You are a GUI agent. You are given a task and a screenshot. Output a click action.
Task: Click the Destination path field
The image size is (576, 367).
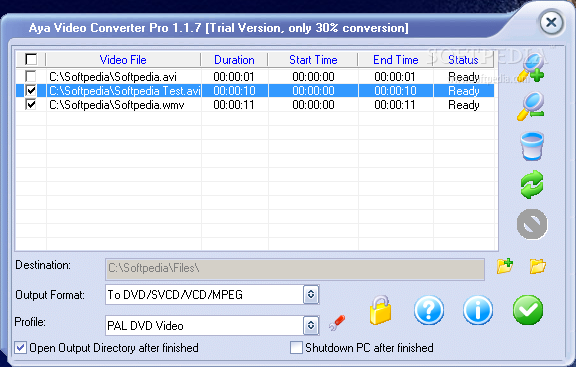(295, 269)
